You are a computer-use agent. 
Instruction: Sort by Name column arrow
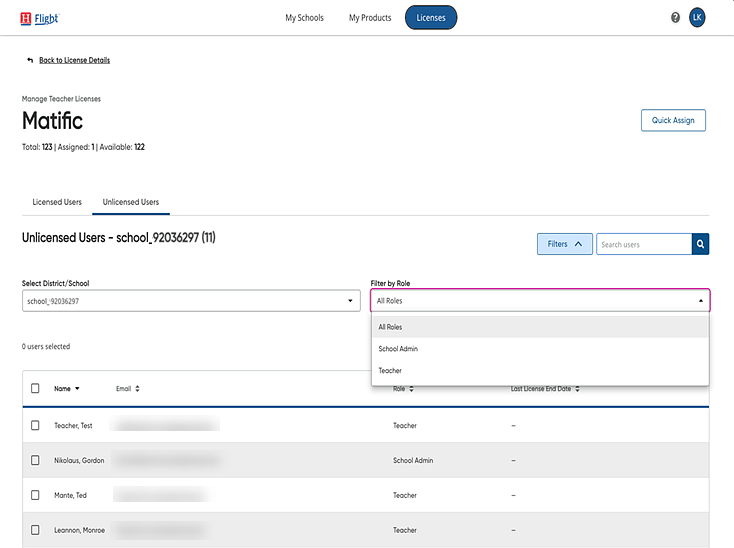coord(77,388)
